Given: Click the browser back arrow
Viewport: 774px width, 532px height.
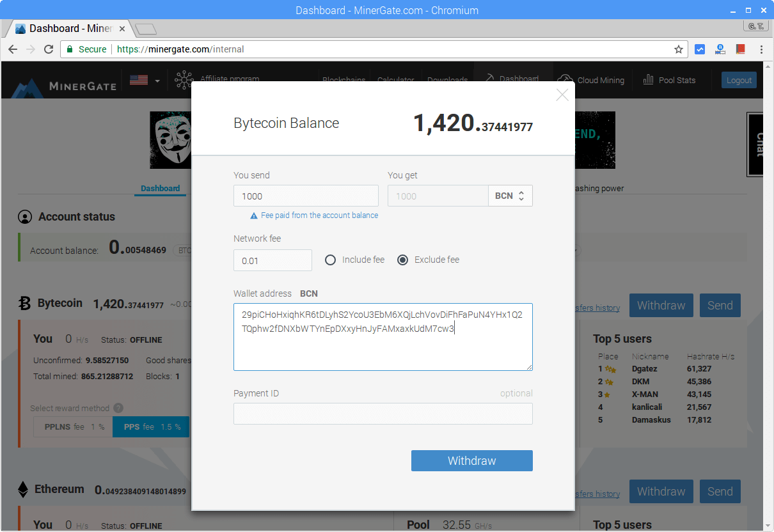Looking at the screenshot, I should point(13,49).
